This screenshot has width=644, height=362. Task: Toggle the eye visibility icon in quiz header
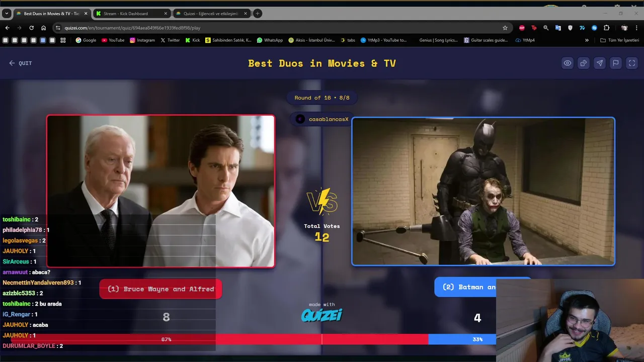click(568, 63)
